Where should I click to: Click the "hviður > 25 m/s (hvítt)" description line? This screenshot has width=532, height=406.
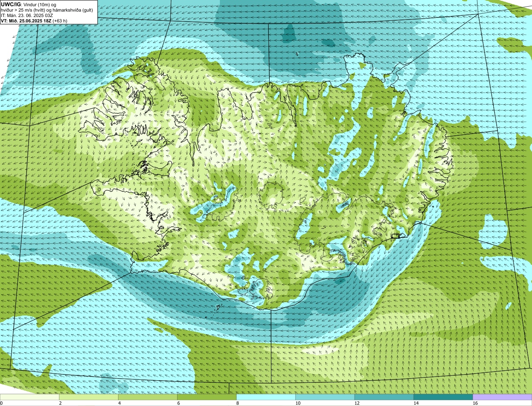click(48, 10)
